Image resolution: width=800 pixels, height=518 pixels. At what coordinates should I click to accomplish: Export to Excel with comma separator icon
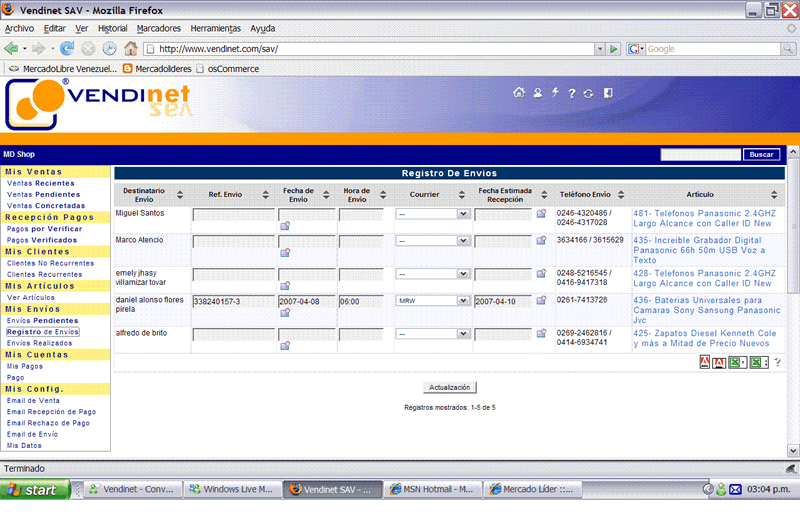737,362
